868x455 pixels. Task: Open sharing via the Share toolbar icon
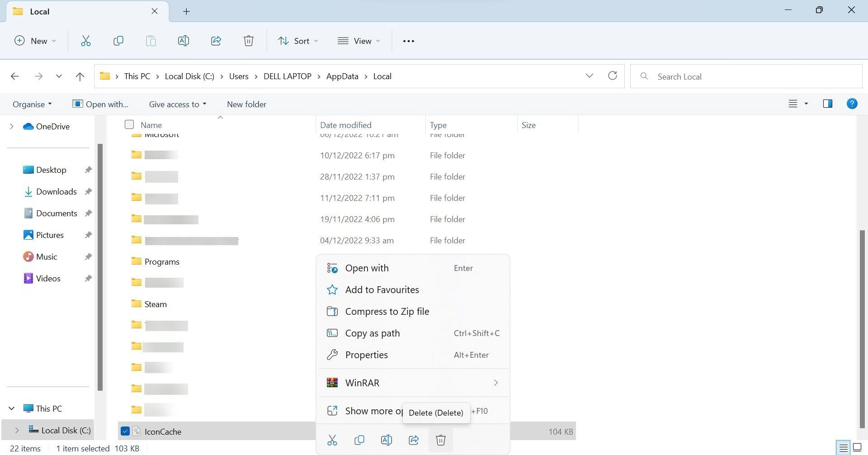click(216, 41)
